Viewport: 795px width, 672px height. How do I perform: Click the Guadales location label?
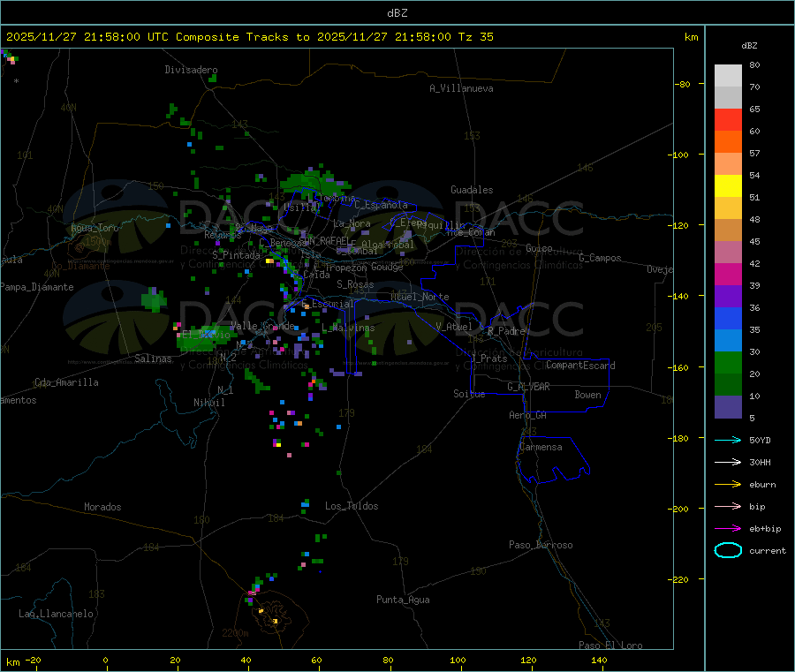472,190
